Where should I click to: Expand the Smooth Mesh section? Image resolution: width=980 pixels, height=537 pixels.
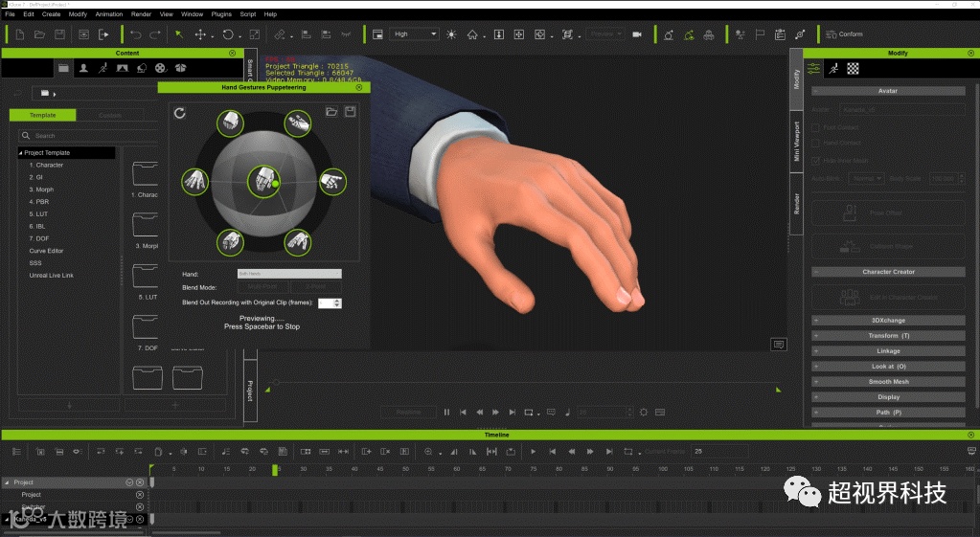point(888,382)
